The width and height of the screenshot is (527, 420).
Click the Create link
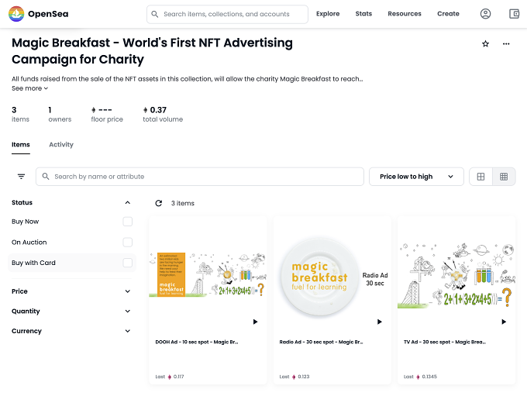[448, 14]
